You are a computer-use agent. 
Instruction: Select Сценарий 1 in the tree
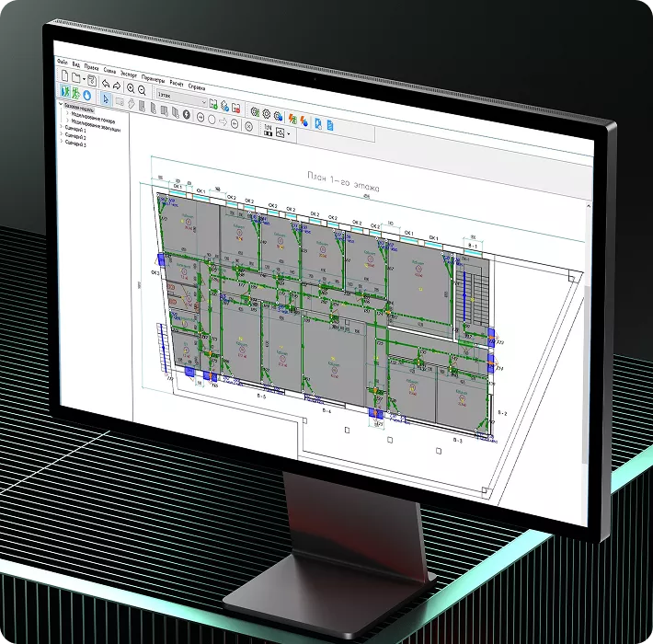(x=75, y=130)
